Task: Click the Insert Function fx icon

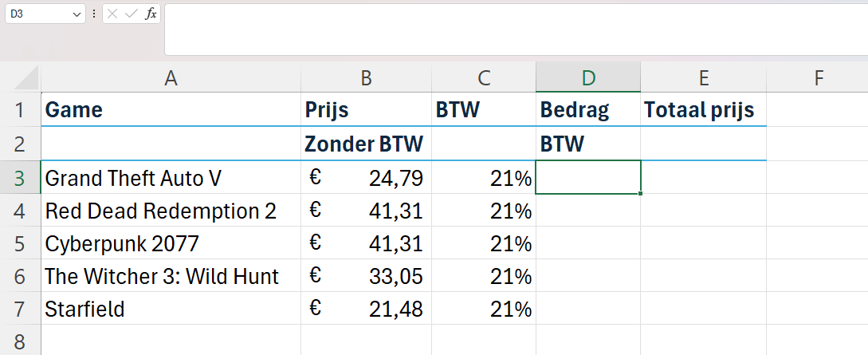Action: pos(151,14)
